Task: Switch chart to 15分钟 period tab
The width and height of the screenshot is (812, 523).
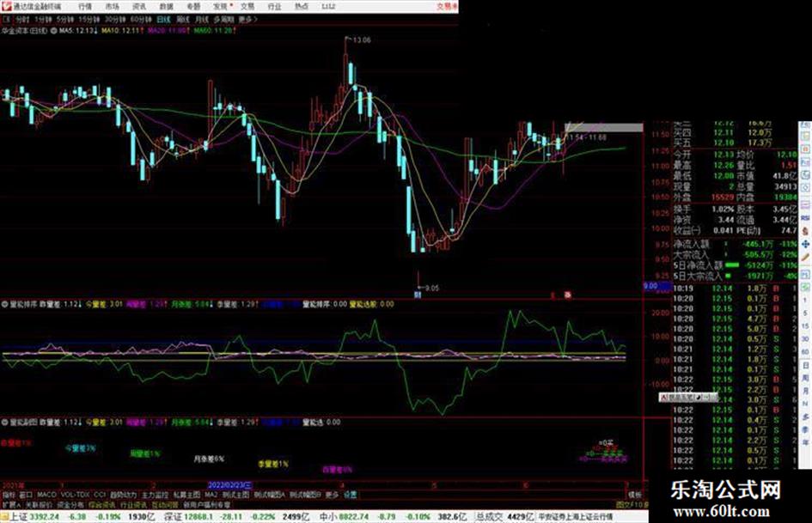Action: [x=89, y=19]
